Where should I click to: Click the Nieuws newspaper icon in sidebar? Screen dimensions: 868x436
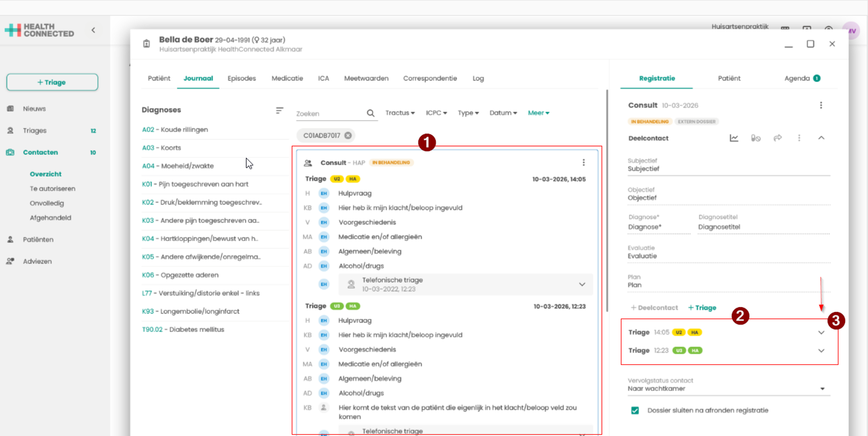[x=10, y=109]
